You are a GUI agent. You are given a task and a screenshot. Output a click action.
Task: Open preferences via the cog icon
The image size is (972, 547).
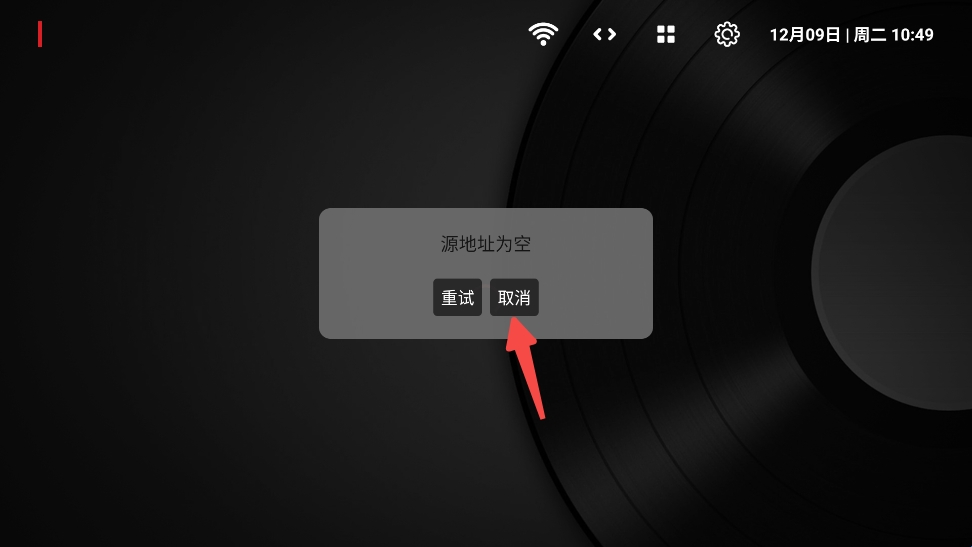click(727, 34)
